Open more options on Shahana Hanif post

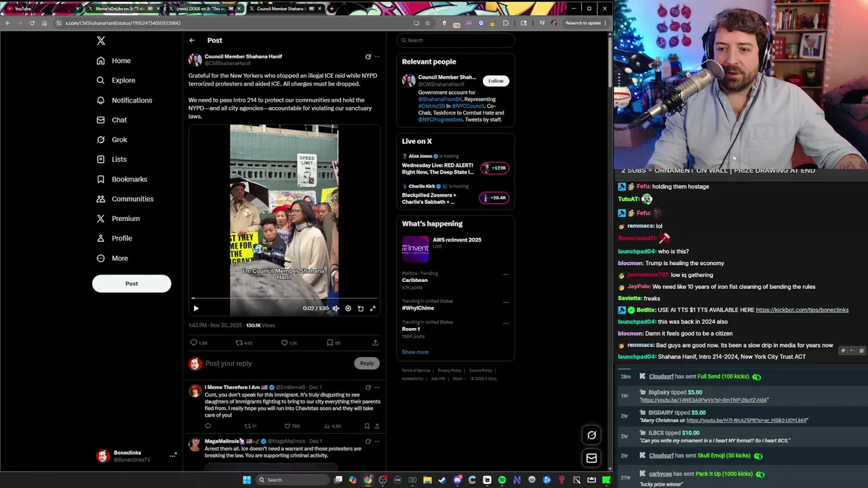pos(377,57)
